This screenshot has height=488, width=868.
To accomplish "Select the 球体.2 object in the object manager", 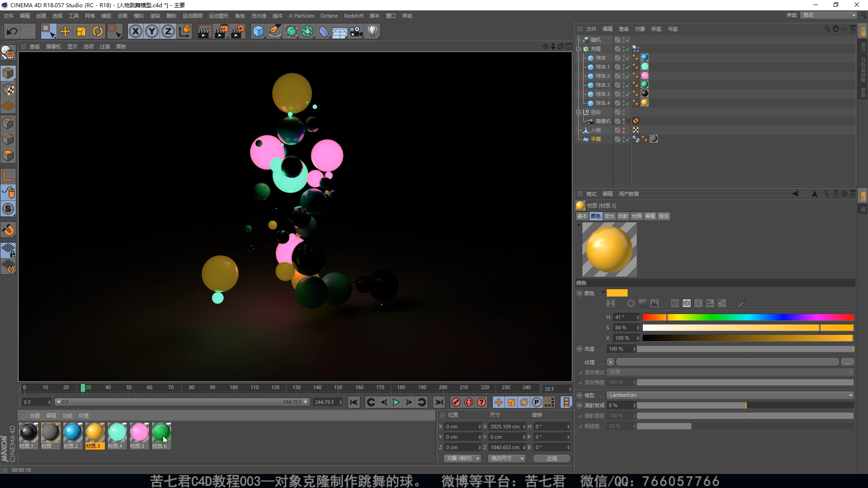I will point(602,76).
